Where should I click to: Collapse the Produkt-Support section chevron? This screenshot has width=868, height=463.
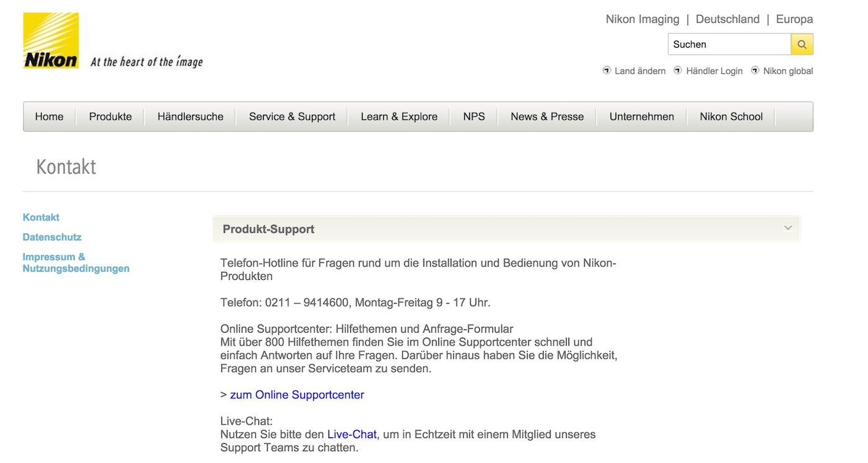(x=788, y=228)
